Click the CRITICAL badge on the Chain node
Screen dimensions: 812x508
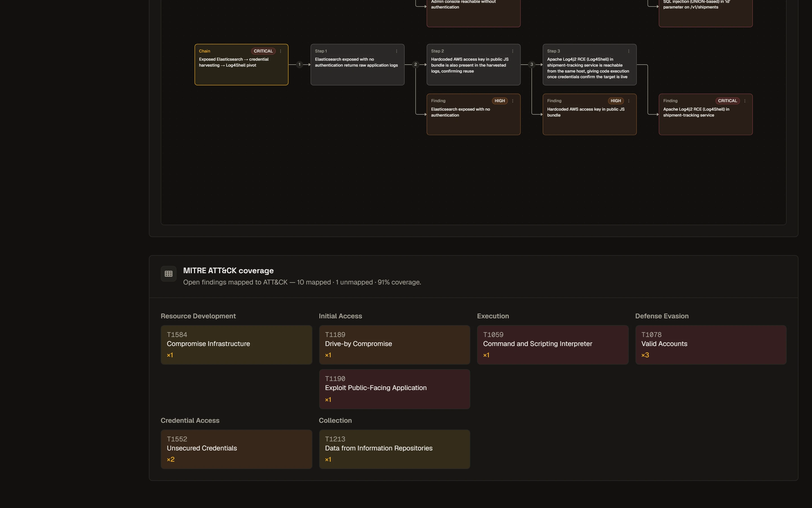263,51
